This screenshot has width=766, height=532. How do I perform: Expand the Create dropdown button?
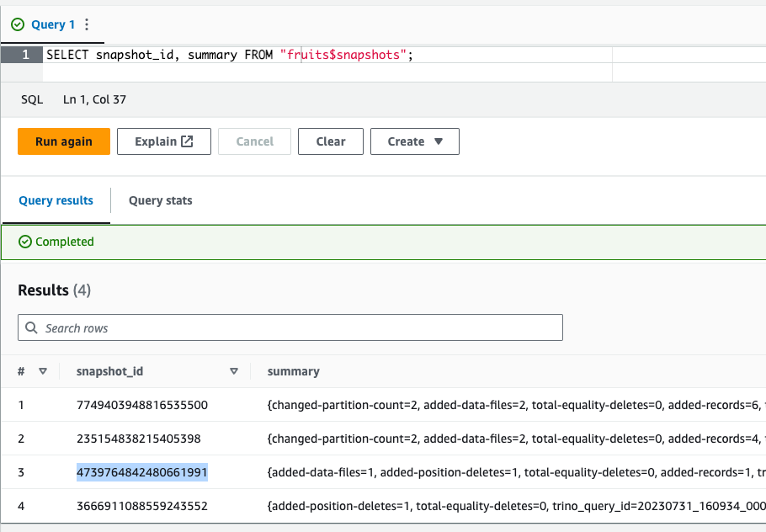(x=414, y=141)
